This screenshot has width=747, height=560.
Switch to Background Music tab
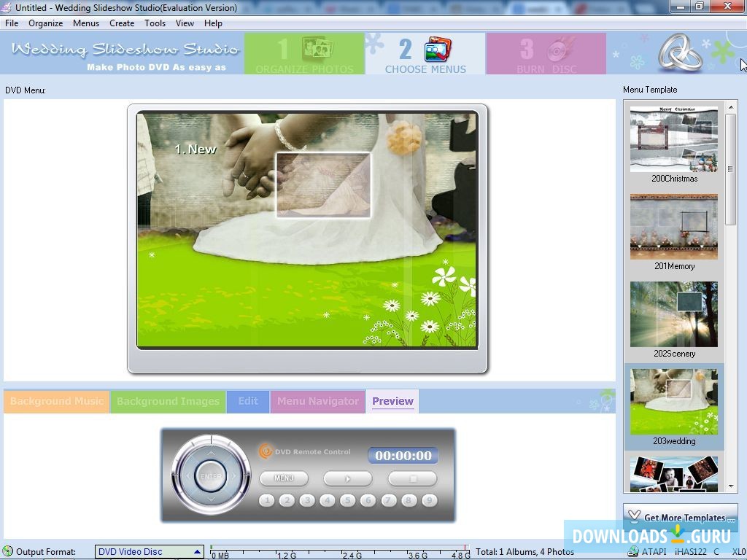coord(57,402)
